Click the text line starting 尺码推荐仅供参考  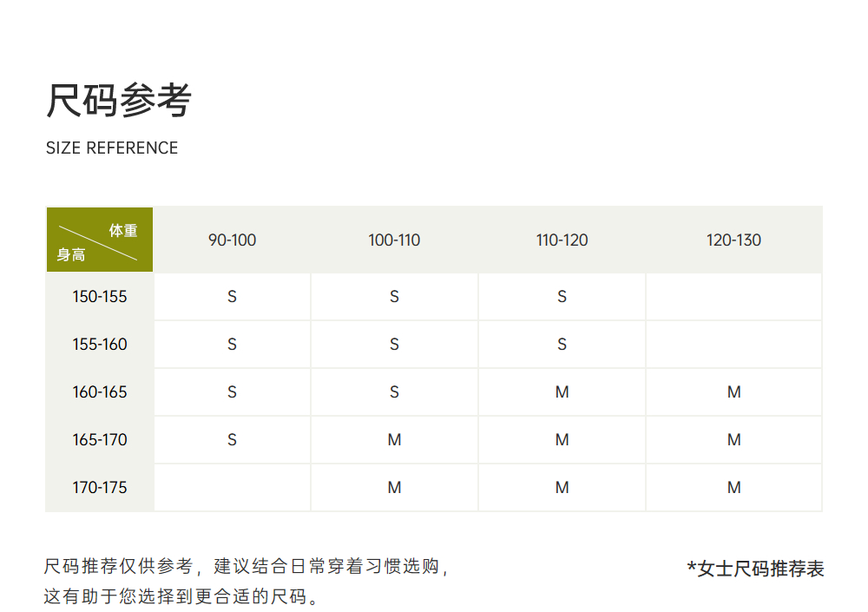247,567
